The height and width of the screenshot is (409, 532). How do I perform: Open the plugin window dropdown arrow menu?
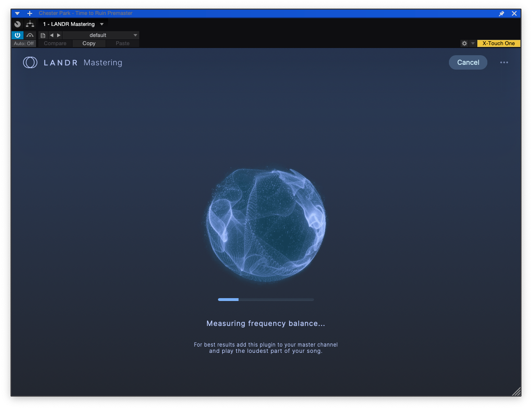(x=17, y=13)
